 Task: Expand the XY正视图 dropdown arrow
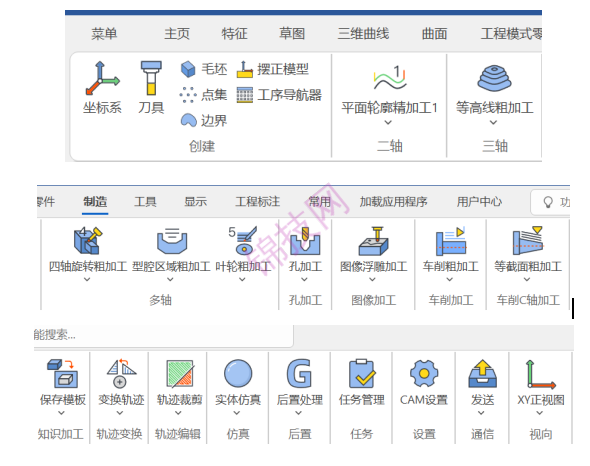coord(540,413)
